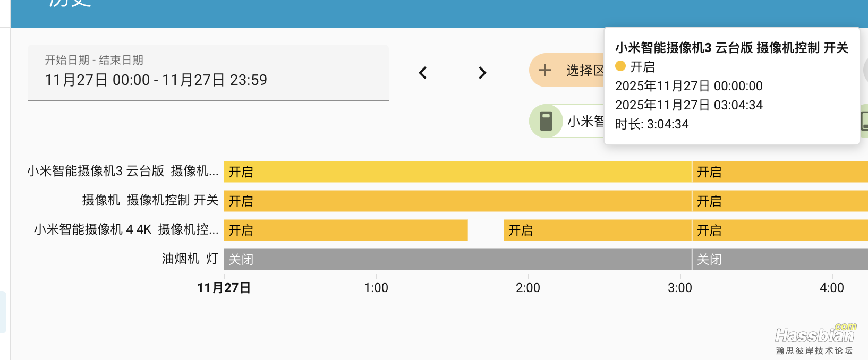Viewport: 868px width, 360px height.
Task: Click the first gray 关闭 bar of 油烟机 灯
Action: [x=457, y=260]
